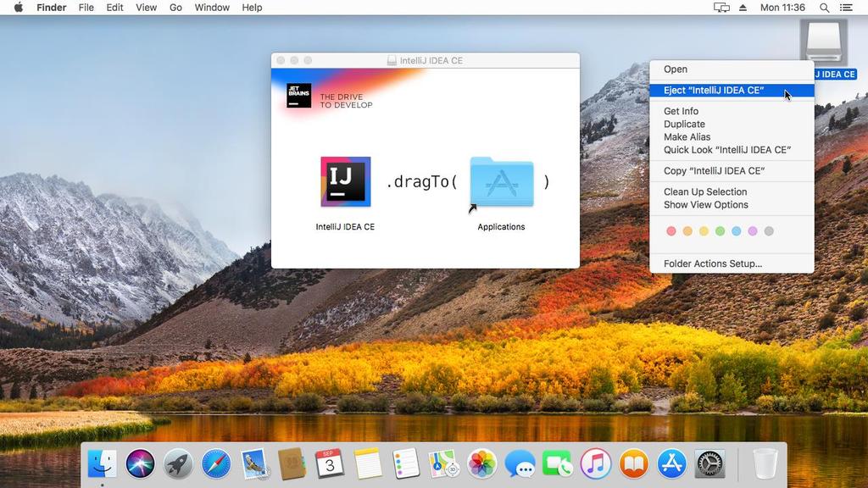Launch Maps from the dock

point(444,463)
